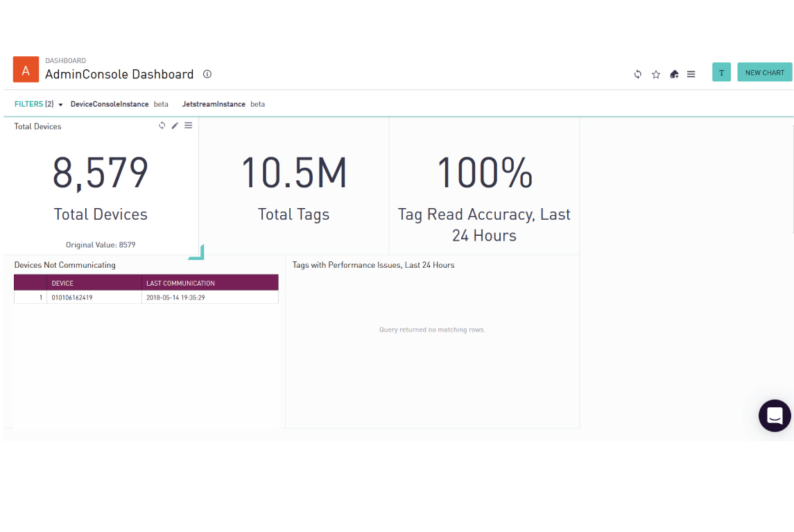794x532 pixels.
Task: Open the dashboard hamburger options menu
Action: [x=691, y=73]
